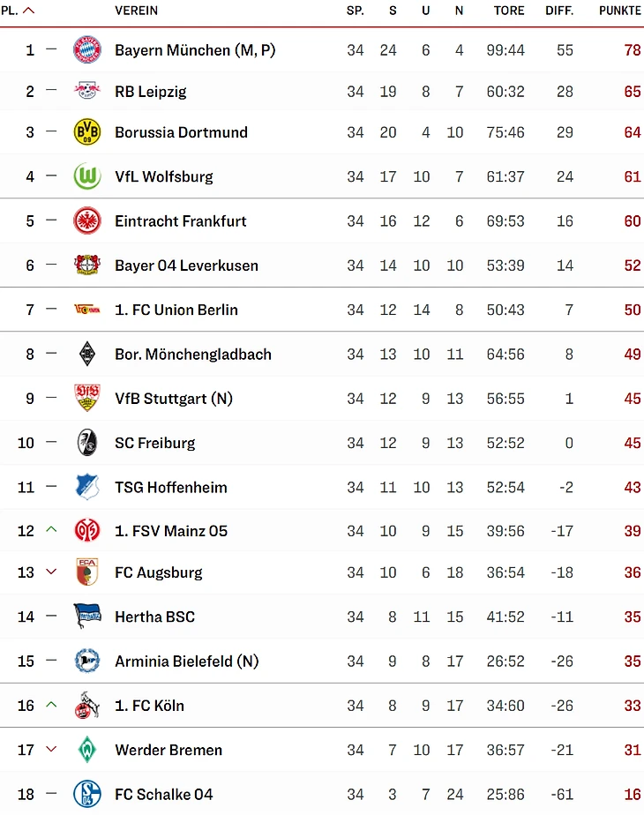Click the Borussia Dortmund BVB crest
The height and width of the screenshot is (815, 644).
tap(87, 132)
